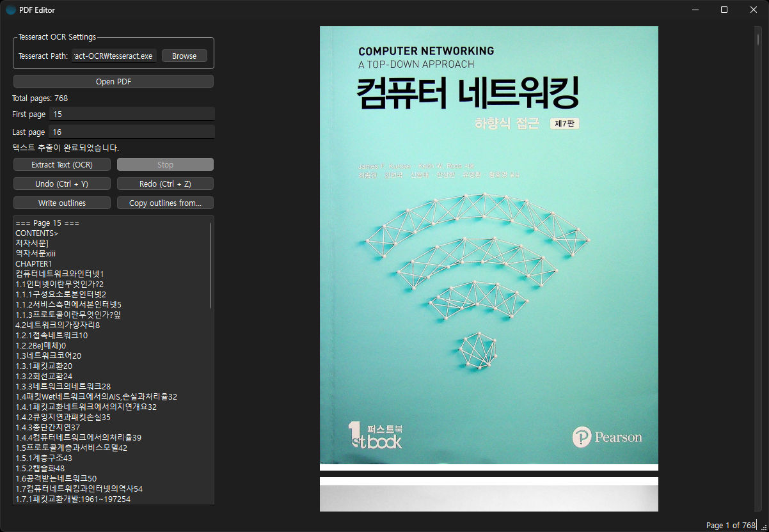Start Extract Text (OCR)
Image resolution: width=769 pixels, height=532 pixels.
click(62, 164)
